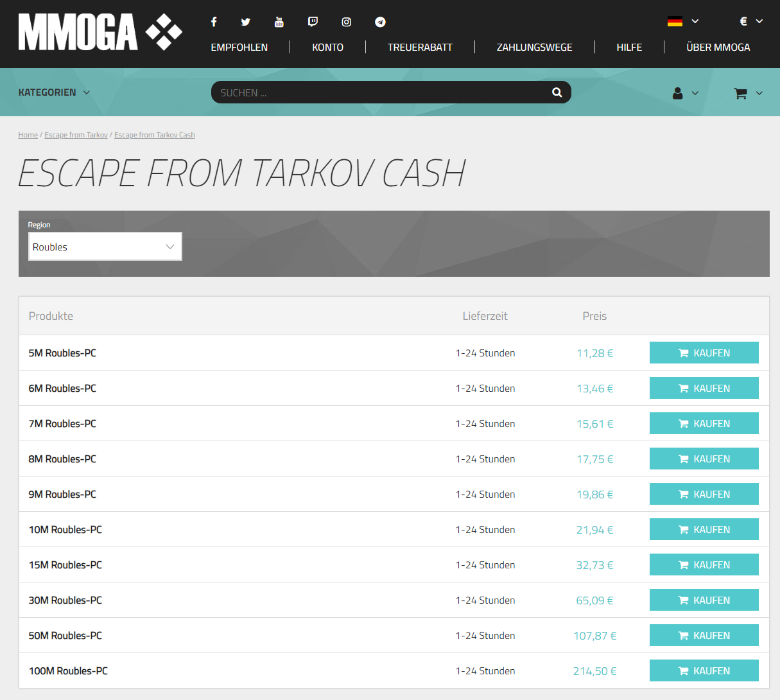Screen dimensions: 780x700
Task: Click Kaufen for 8M Roubles-PC
Action: click(704, 459)
